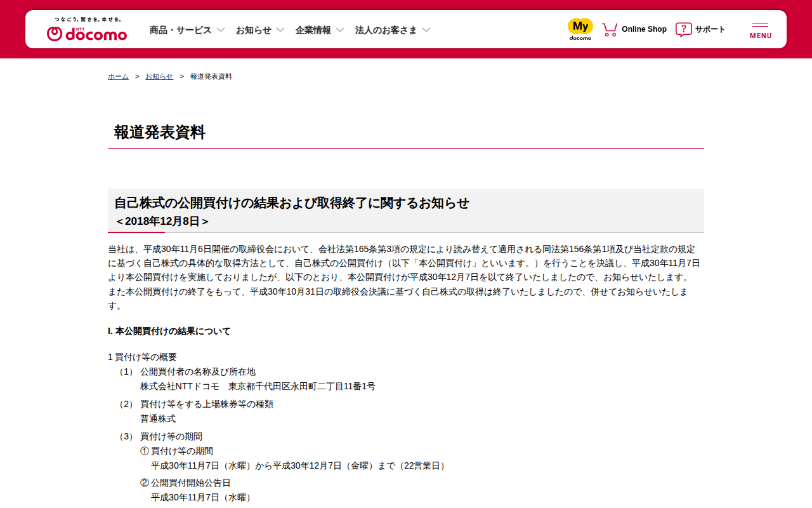Click the お知らせ breadcrumb link
812x508 pixels.
pyautogui.click(x=159, y=76)
